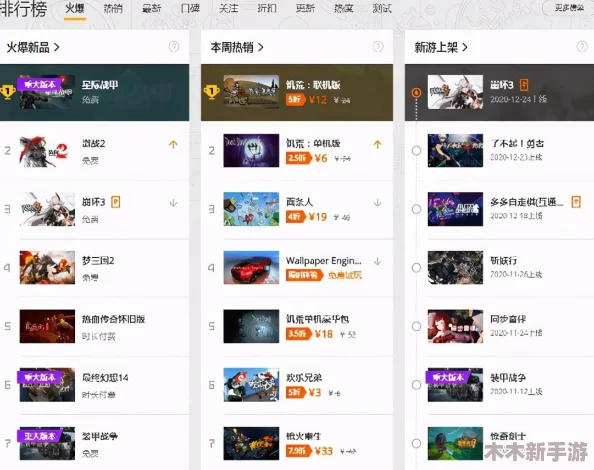Image resolution: width=594 pixels, height=470 pixels.
Task: Click the 重大版本 badge on 星际战甲 thumbnail
Action: click(x=39, y=84)
